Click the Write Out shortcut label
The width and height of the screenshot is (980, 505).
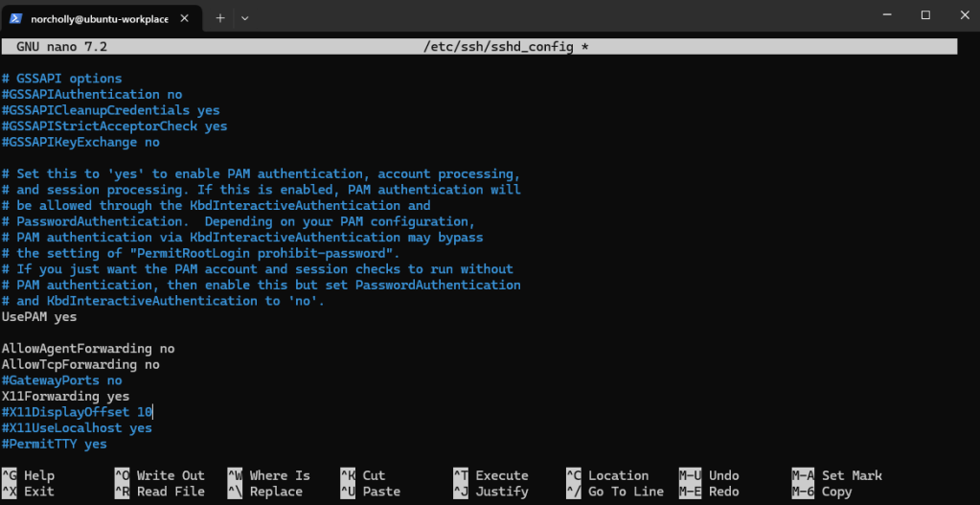click(x=170, y=475)
